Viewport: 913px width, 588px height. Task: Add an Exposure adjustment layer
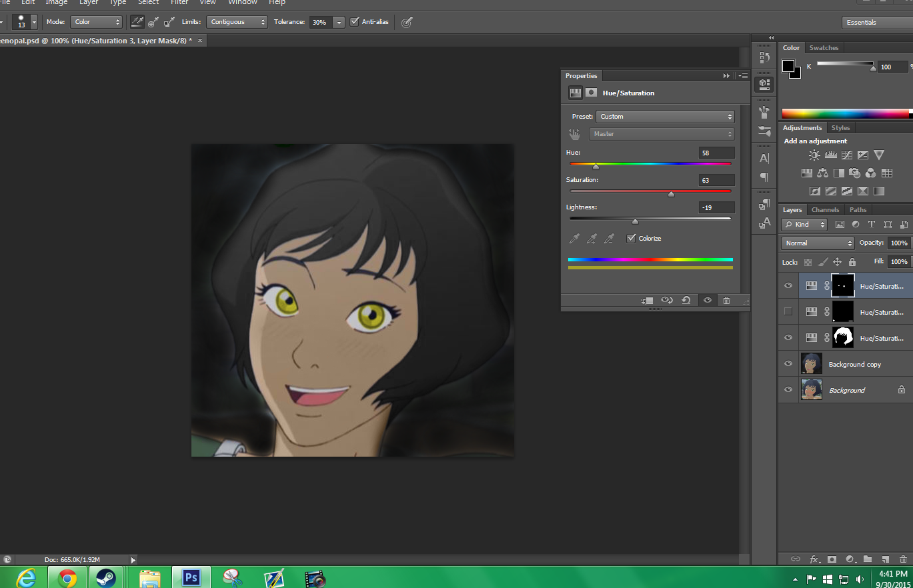pos(862,155)
